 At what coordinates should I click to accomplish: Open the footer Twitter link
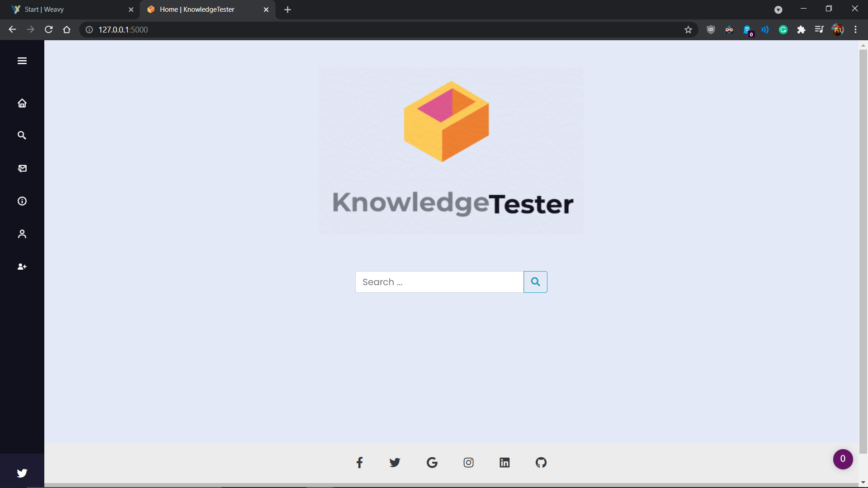point(395,463)
